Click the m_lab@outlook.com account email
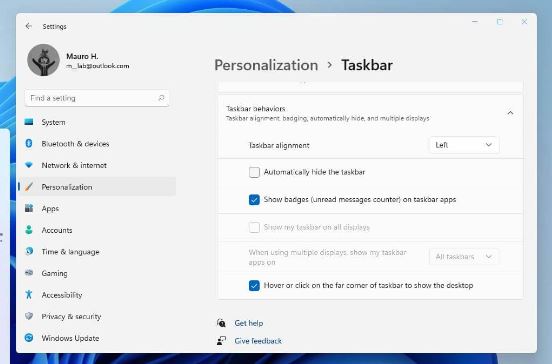 98,66
